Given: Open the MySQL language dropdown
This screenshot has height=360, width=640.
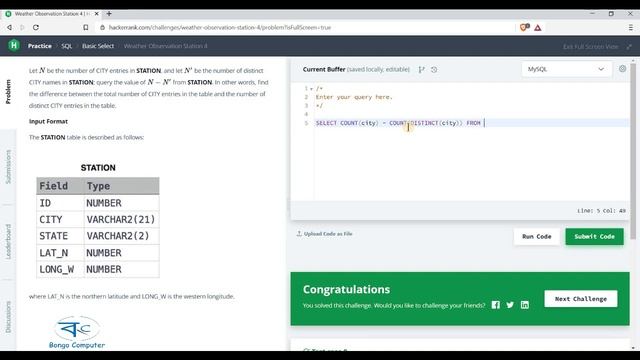Looking at the screenshot, I should pos(566,69).
